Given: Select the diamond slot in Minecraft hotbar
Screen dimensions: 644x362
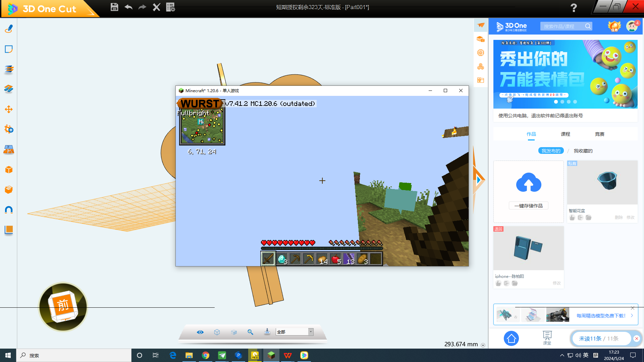Looking at the screenshot, I should point(282,259).
